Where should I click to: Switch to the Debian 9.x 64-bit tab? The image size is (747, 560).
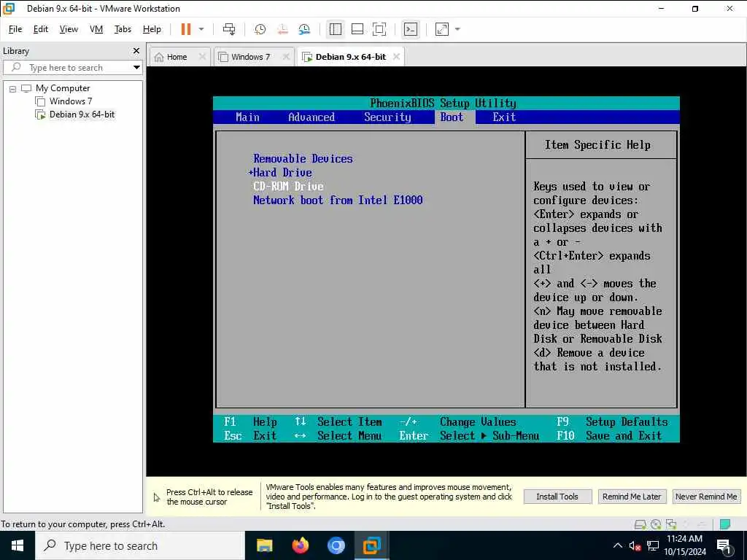[x=351, y=57]
